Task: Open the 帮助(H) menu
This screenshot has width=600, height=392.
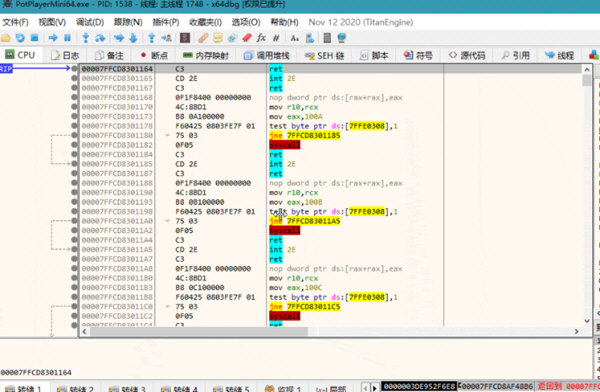Action: coord(284,22)
